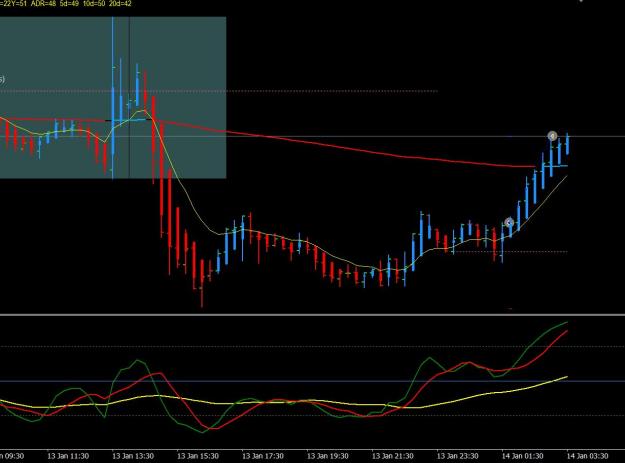The width and height of the screenshot is (625, 463).
Task: Click the gray separator between chart and indicator
Action: coord(312,315)
